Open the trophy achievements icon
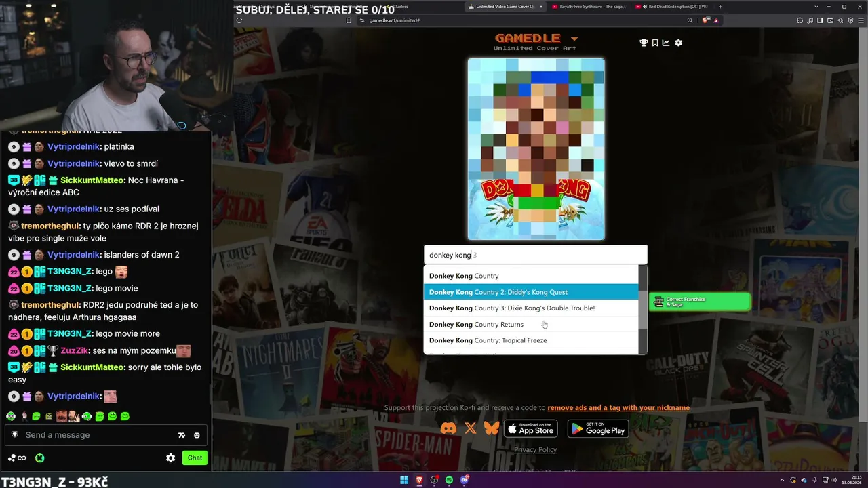The height and width of the screenshot is (488, 868). click(x=644, y=43)
